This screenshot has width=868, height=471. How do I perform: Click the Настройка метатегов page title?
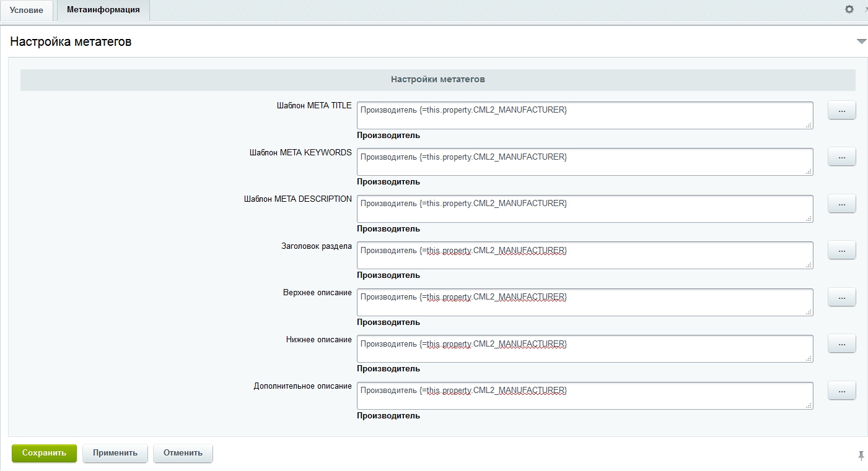click(71, 42)
